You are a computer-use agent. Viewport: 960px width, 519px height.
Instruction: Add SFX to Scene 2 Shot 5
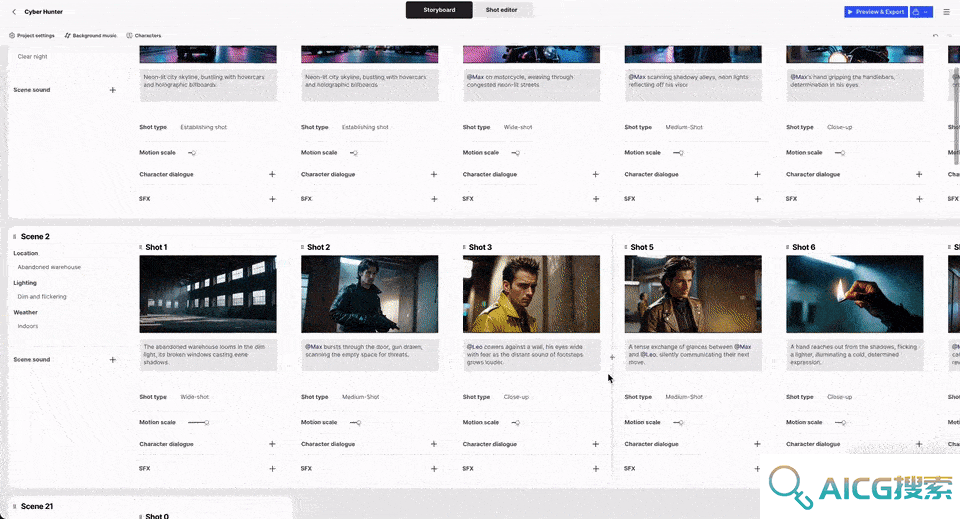(x=757, y=469)
